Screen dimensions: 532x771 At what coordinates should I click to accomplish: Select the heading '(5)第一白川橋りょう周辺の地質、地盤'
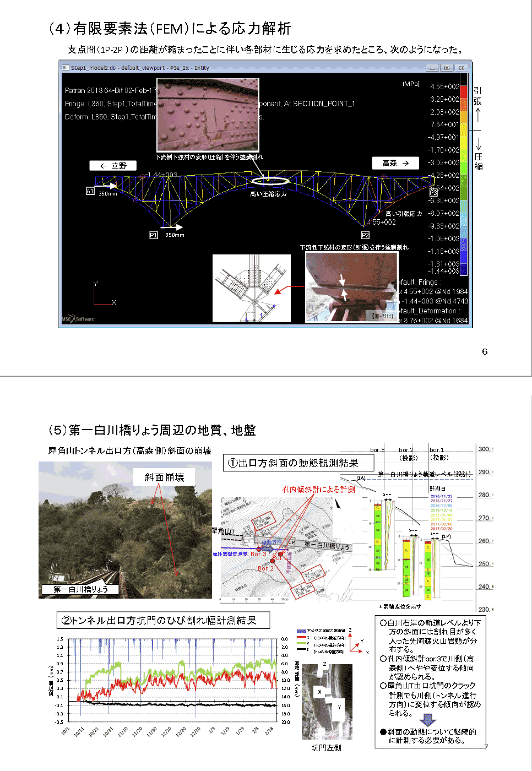tap(152, 430)
